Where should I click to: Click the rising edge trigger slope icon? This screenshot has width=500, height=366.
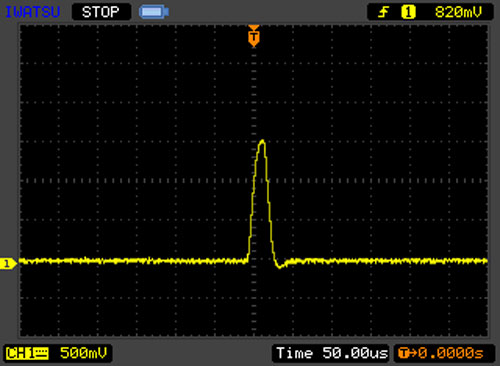383,13
